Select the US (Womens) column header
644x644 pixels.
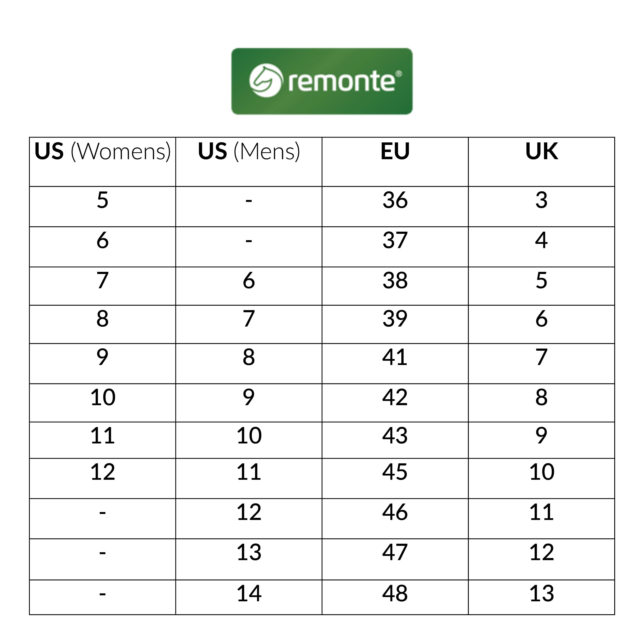102,152
